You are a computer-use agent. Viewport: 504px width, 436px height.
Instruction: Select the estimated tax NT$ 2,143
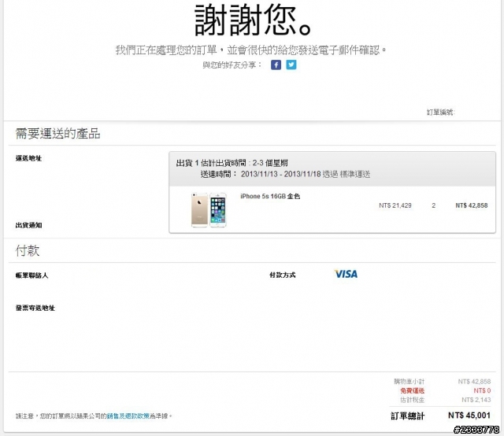476,400
